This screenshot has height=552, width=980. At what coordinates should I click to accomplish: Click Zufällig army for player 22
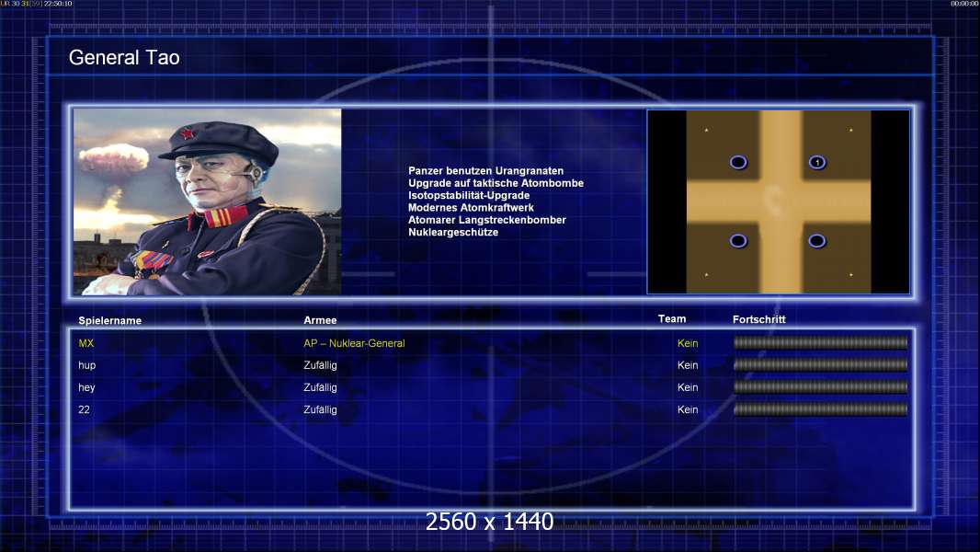click(320, 409)
